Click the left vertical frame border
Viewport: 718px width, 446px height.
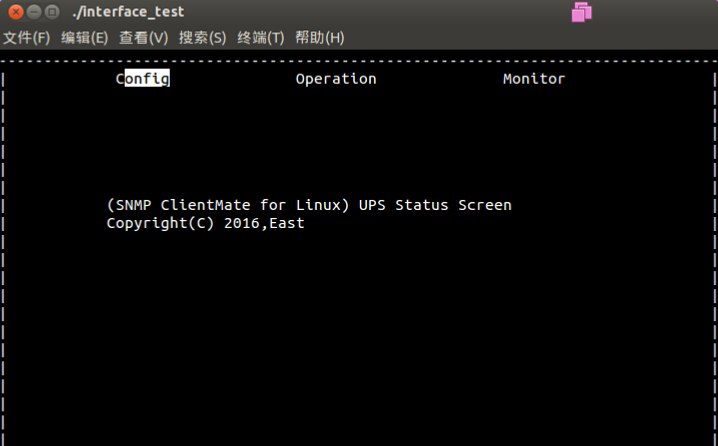4,250
